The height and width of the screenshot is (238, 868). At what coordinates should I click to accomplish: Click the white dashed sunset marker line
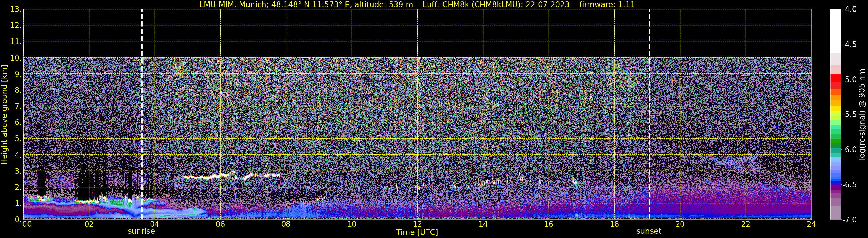(x=649, y=114)
